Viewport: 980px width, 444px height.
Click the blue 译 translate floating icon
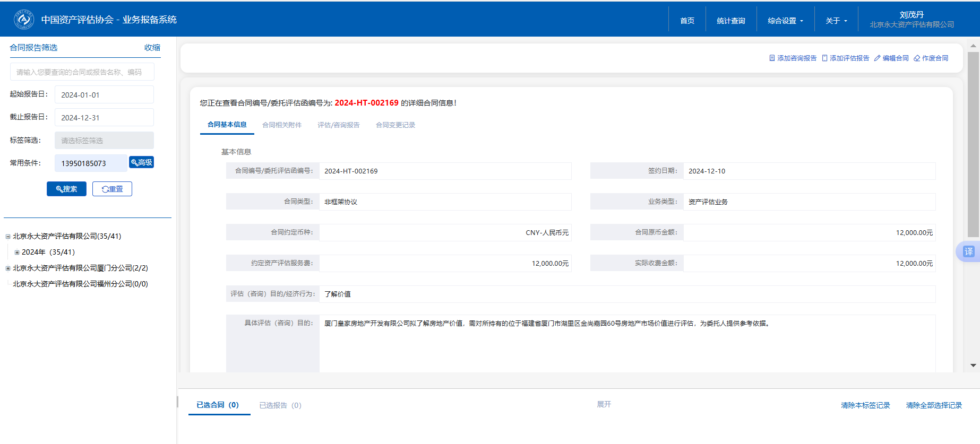[968, 251]
